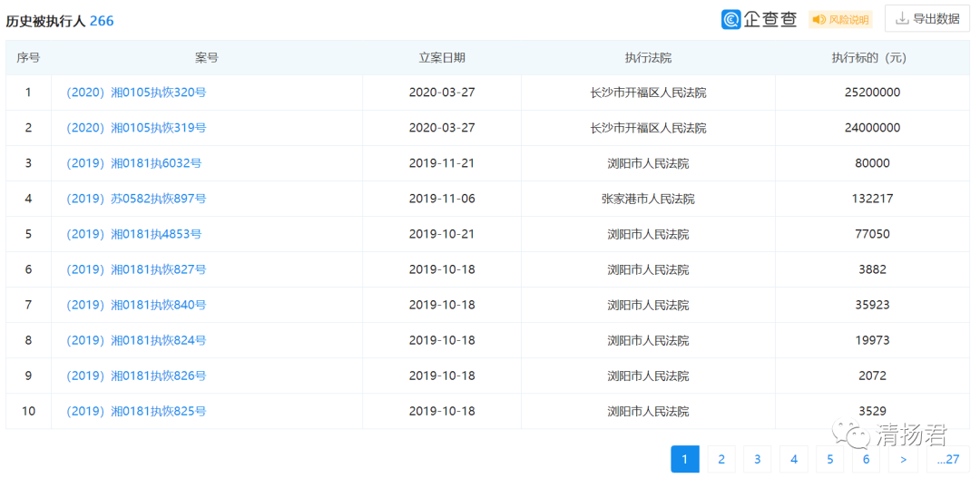Screen dimensions: 980x478
Task: Click date 2019-10-18 in row 10
Action: (442, 411)
